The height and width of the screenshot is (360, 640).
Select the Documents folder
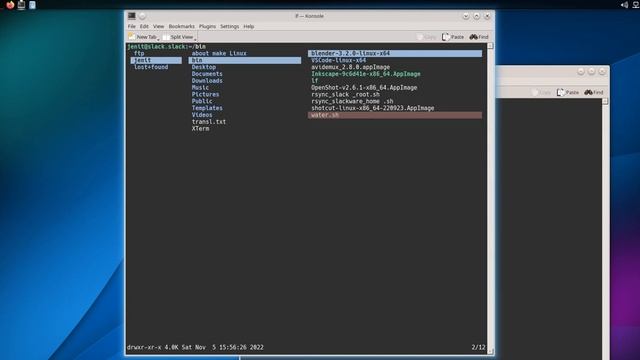(207, 74)
